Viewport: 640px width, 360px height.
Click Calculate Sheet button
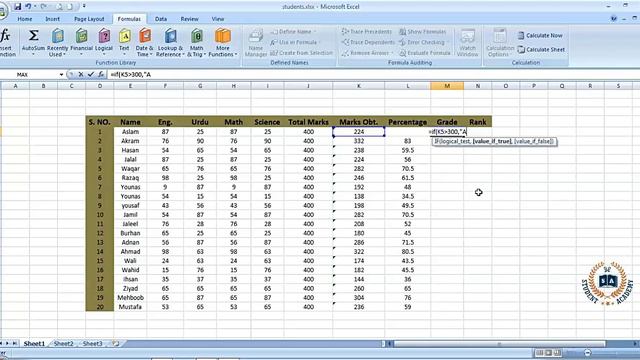click(x=541, y=49)
